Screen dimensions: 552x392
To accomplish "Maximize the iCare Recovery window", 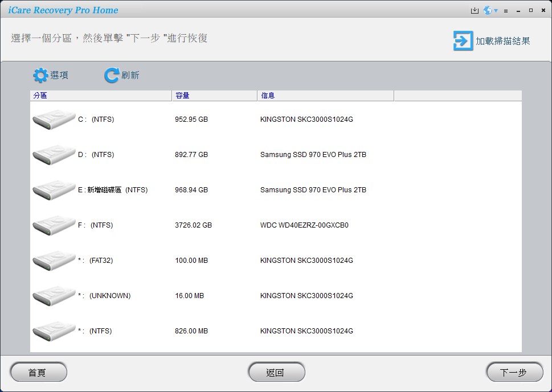I will 531,11.
